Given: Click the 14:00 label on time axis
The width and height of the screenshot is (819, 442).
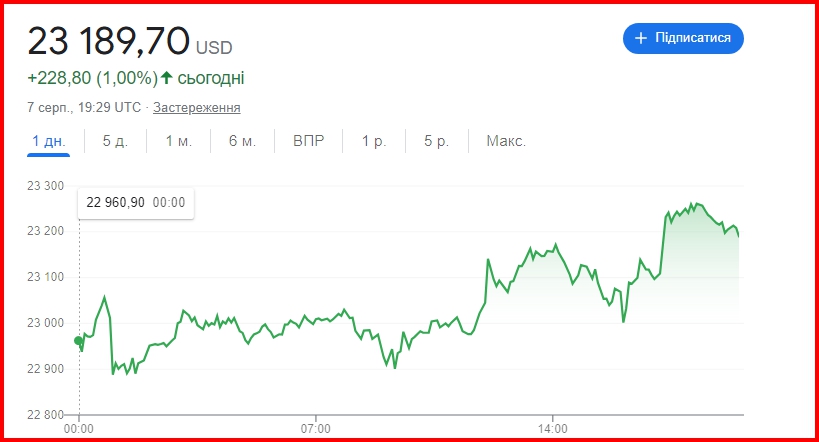Looking at the screenshot, I should tap(553, 429).
